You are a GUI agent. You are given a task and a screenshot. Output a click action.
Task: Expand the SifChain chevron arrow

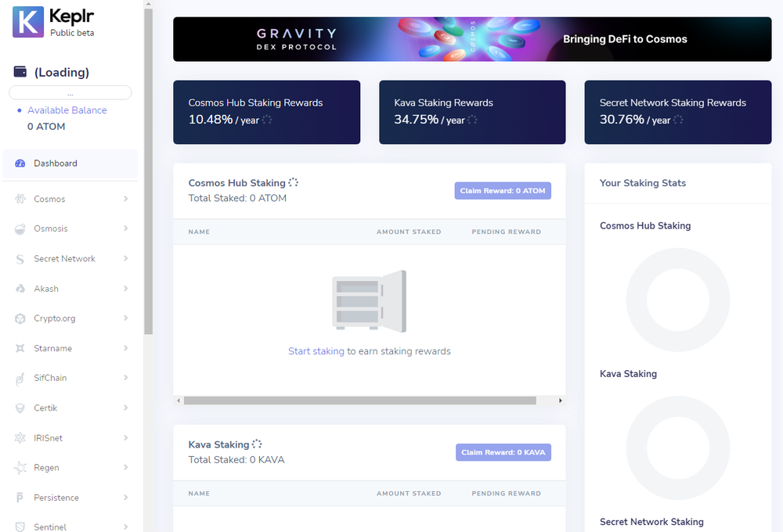coord(126,377)
